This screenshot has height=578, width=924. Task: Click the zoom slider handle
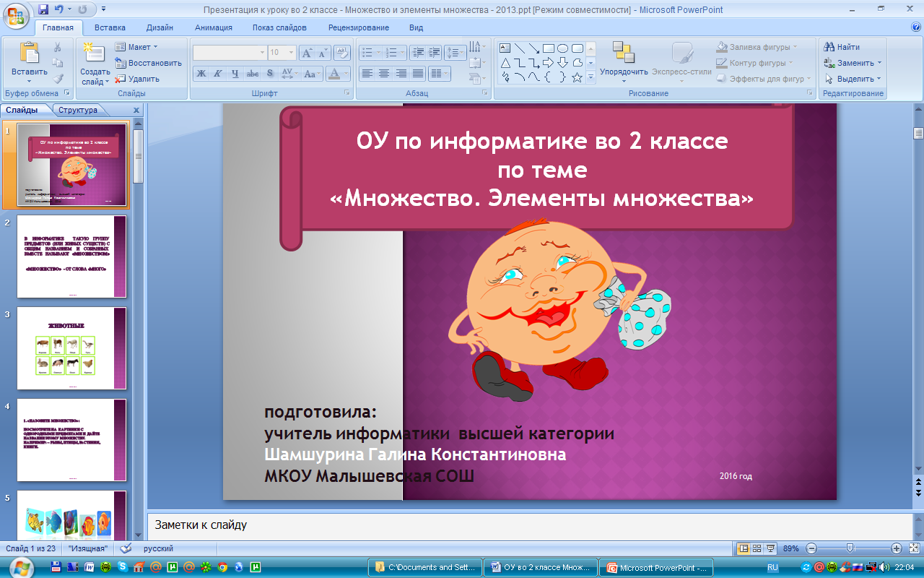(x=850, y=548)
